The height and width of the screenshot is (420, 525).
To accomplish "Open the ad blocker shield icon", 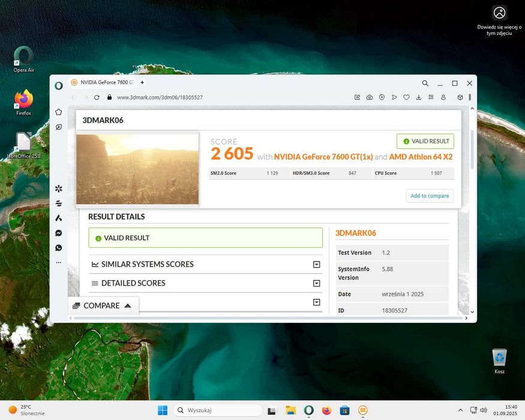I will 382,97.
